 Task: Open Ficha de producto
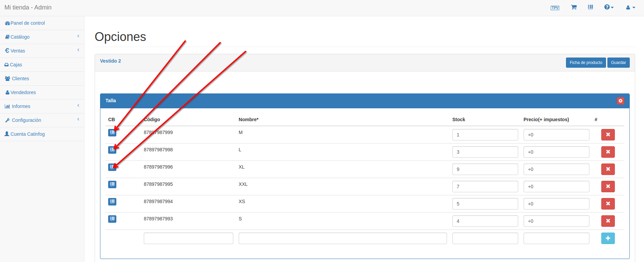(x=586, y=63)
